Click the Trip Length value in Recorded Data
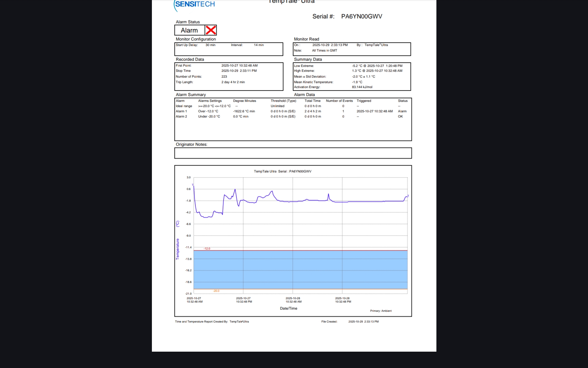 [233, 82]
